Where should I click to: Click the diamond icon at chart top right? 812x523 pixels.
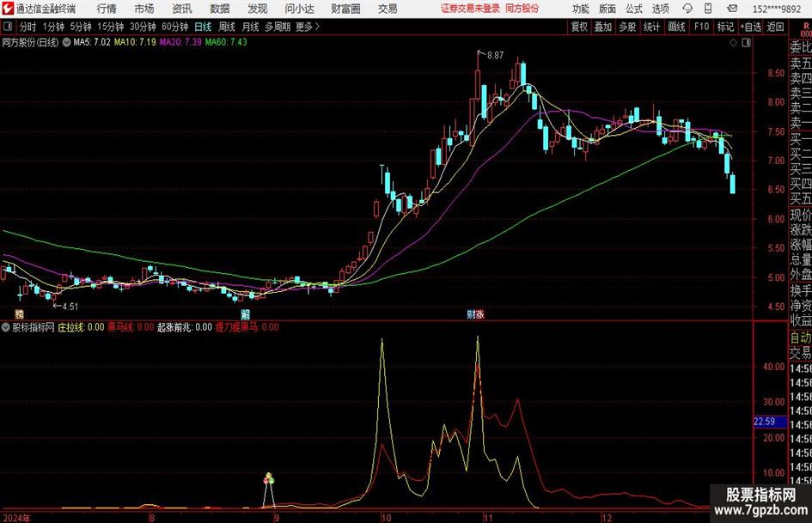coord(733,43)
